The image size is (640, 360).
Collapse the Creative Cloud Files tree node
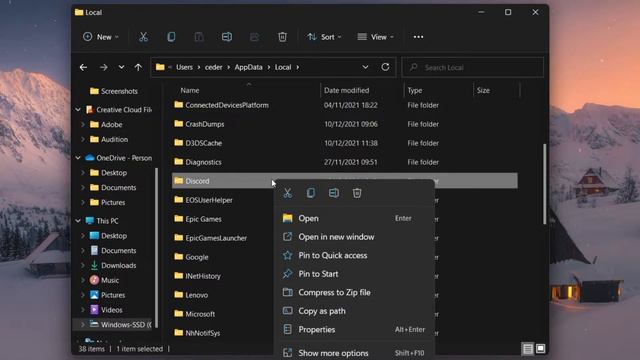(x=78, y=110)
